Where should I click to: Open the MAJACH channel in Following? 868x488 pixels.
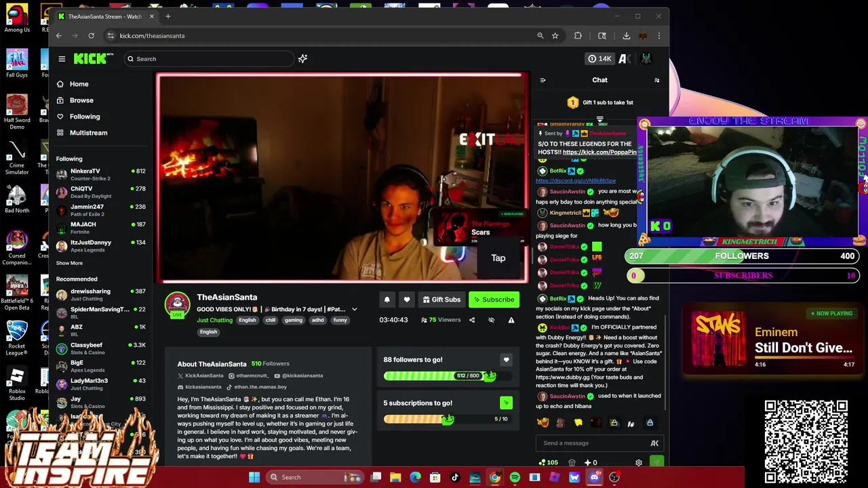100,227
